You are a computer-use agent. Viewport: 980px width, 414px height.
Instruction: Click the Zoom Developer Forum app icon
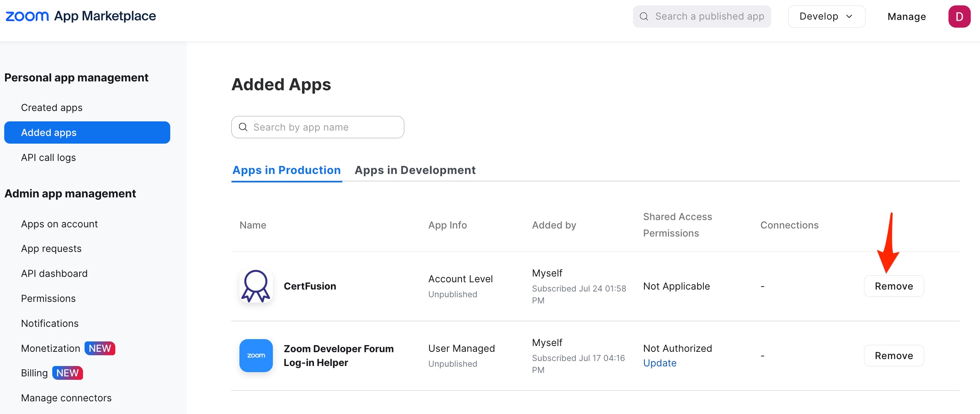tap(256, 356)
